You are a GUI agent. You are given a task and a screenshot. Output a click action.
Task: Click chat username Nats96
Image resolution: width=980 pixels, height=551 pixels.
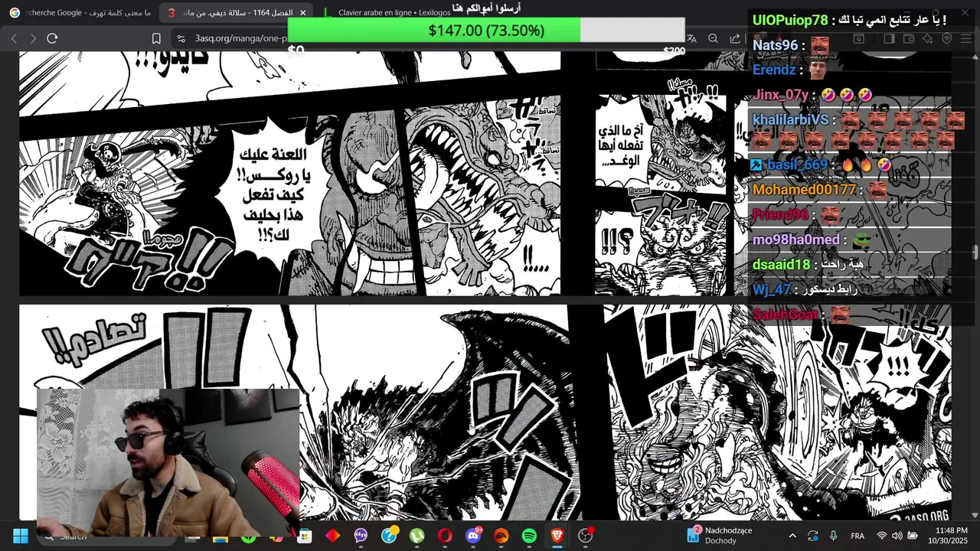[775, 45]
